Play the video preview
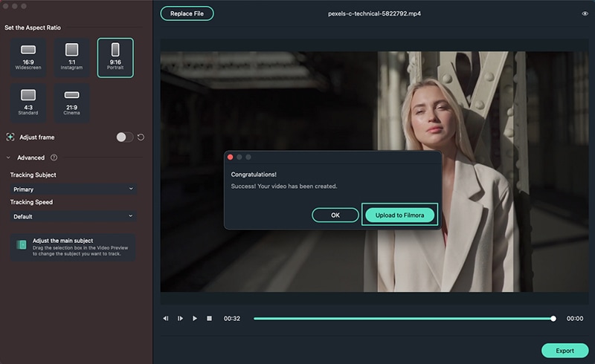Image resolution: width=595 pixels, height=364 pixels. point(195,319)
